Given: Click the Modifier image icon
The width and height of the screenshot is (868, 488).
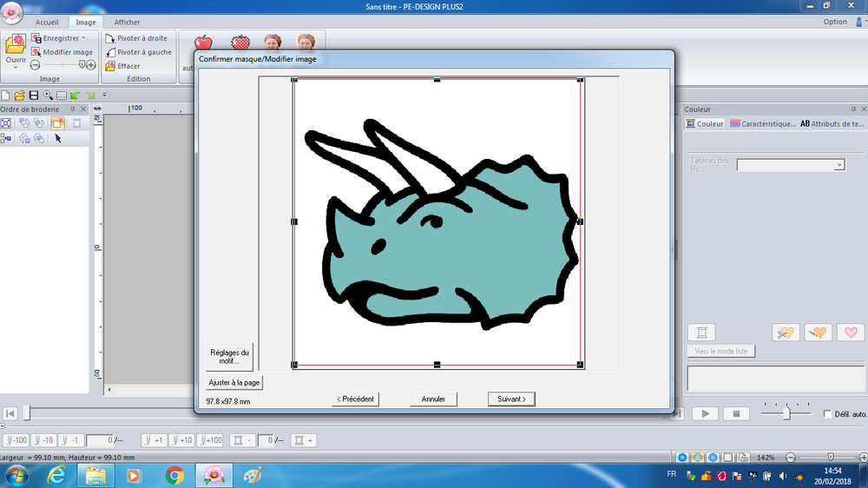Looking at the screenshot, I should (36, 52).
